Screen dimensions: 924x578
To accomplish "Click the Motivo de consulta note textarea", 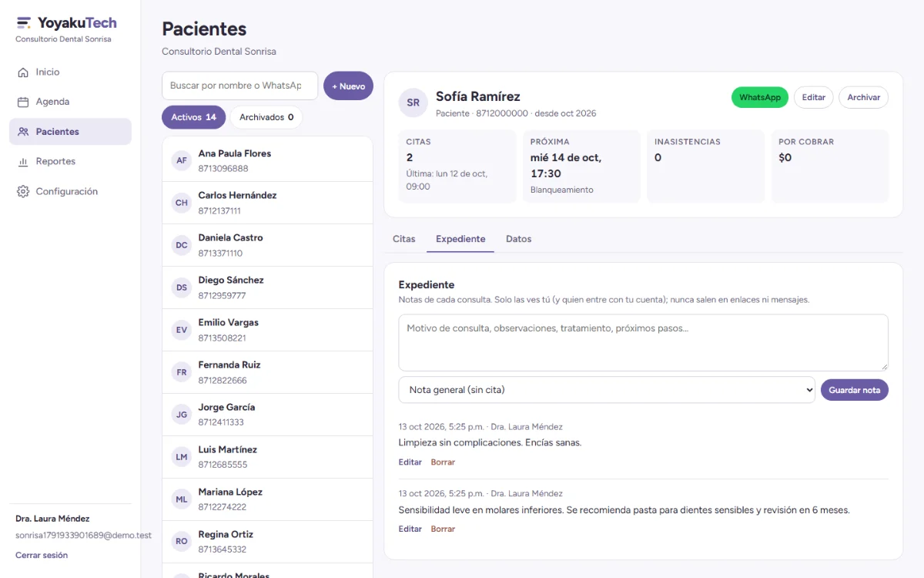I will pos(644,342).
